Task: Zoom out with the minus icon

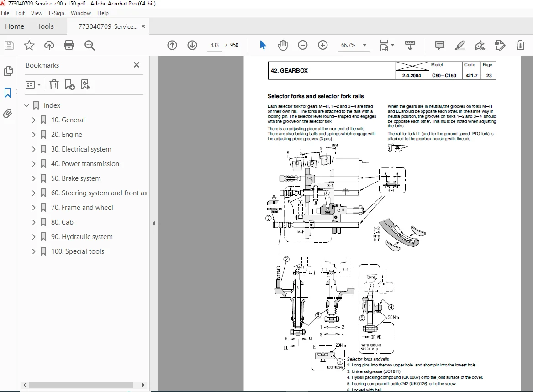Action: click(x=302, y=45)
